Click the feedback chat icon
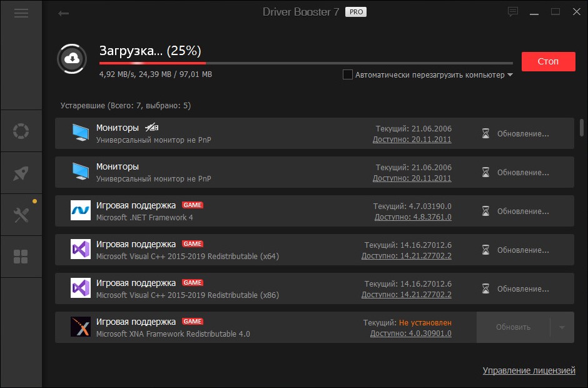Screen dimensions: 588x388 point(514,12)
